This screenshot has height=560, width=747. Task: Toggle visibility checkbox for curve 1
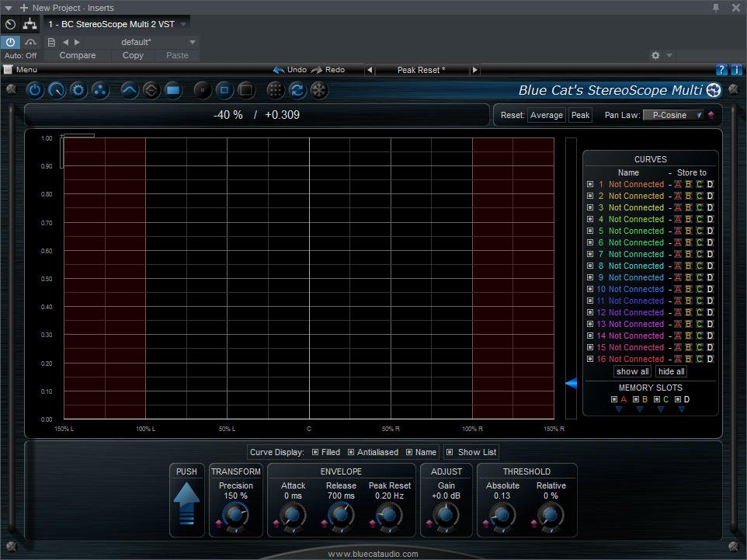pos(590,184)
